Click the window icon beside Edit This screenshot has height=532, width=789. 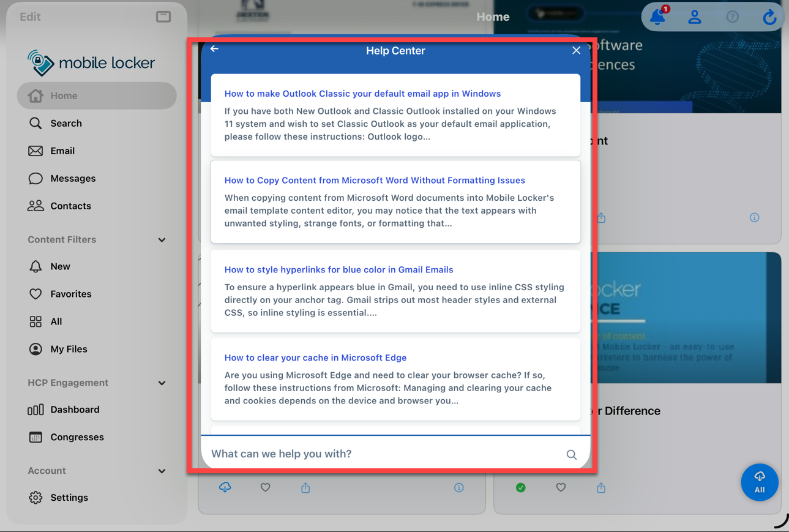(x=163, y=17)
